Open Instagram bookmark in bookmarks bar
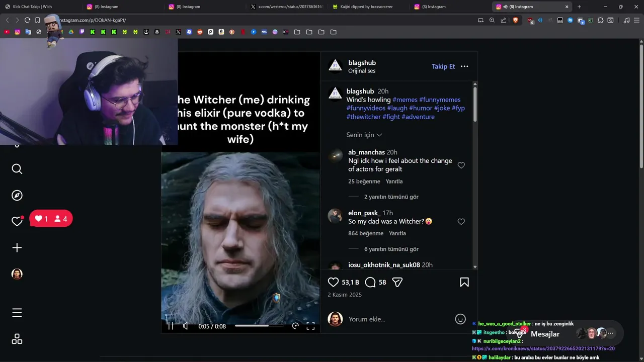 17,32
